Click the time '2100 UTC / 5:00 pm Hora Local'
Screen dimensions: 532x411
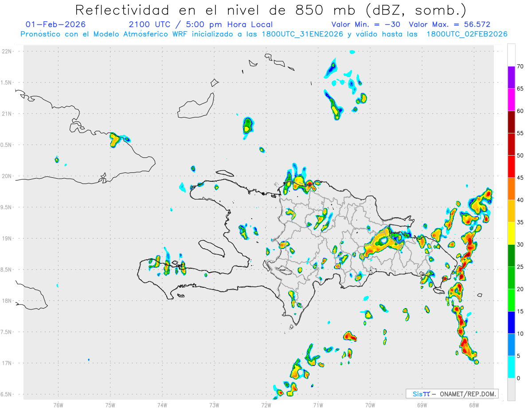pyautogui.click(x=201, y=24)
